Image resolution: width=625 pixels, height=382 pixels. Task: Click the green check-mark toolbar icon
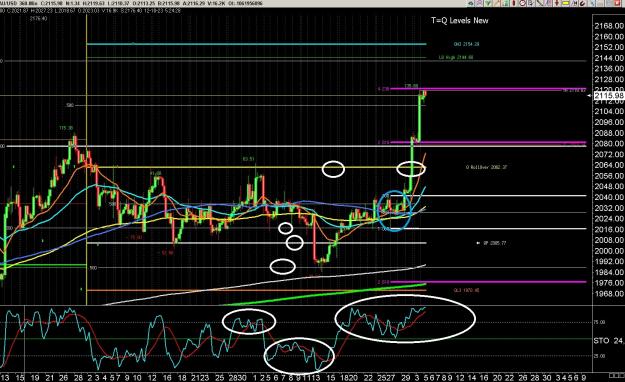point(488,3)
